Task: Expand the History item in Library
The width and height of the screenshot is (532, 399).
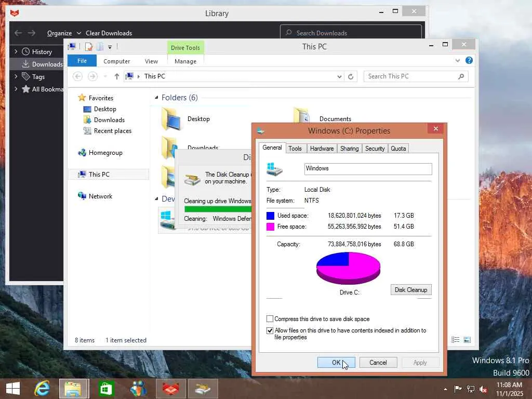Action: pyautogui.click(x=16, y=51)
